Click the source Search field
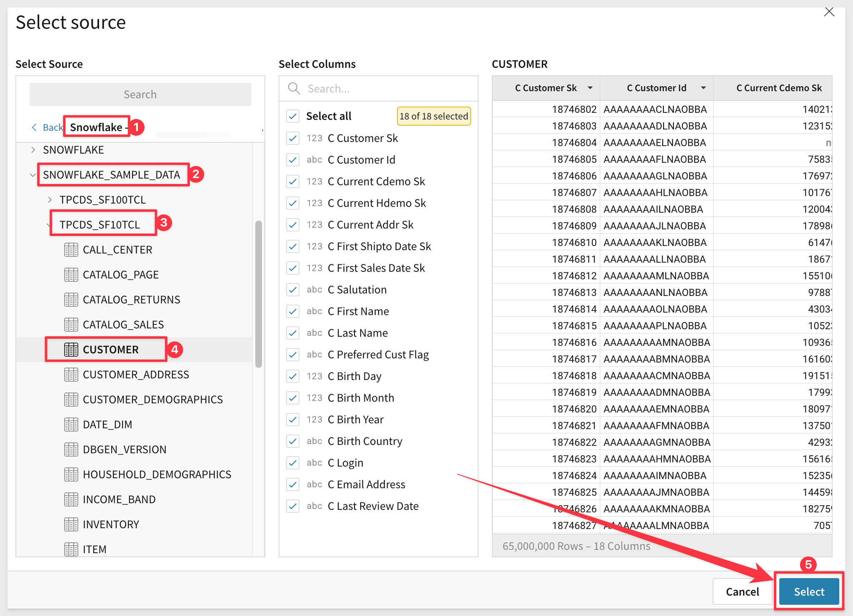The width and height of the screenshot is (853, 616). [140, 94]
